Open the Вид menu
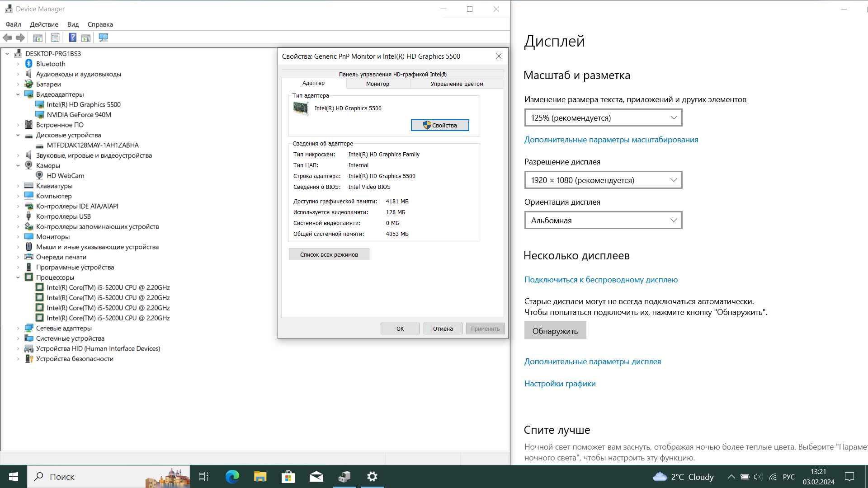Image resolution: width=868 pixels, height=488 pixels. [x=73, y=24]
